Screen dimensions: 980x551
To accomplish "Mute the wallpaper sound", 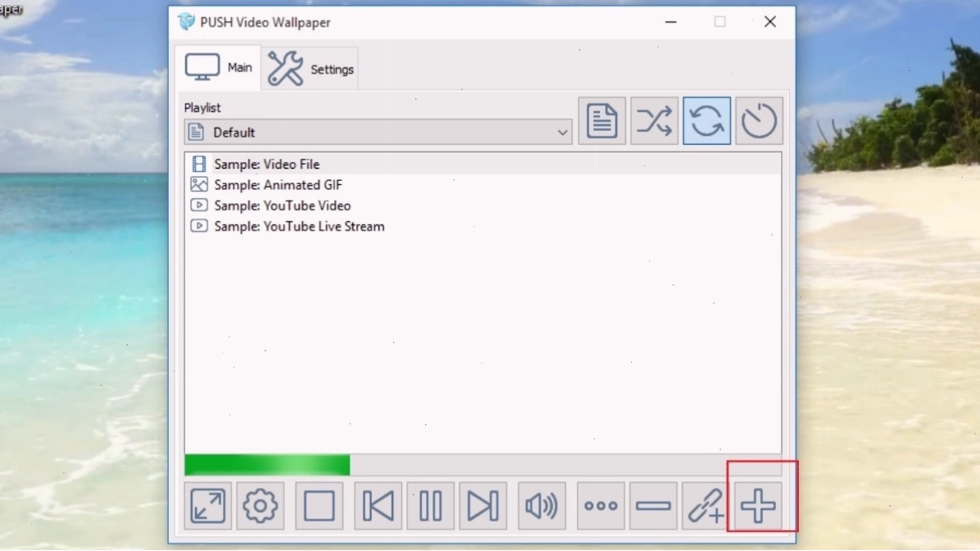I will point(542,505).
